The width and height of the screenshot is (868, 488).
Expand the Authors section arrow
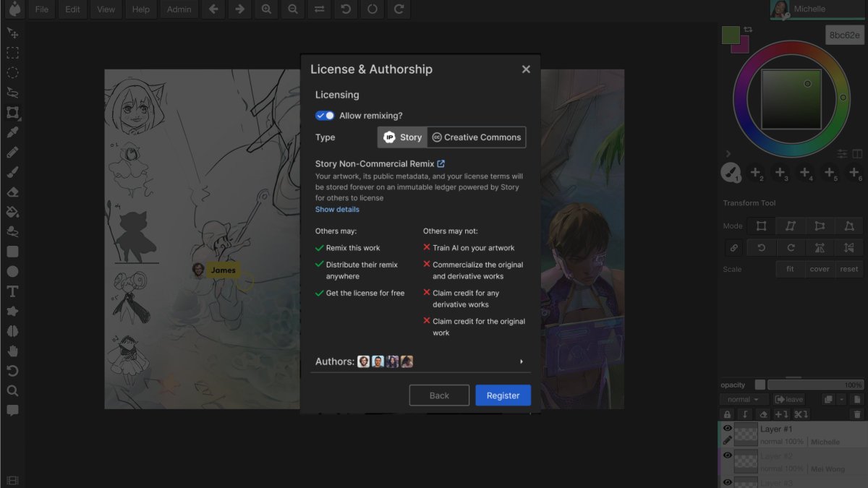pos(522,361)
